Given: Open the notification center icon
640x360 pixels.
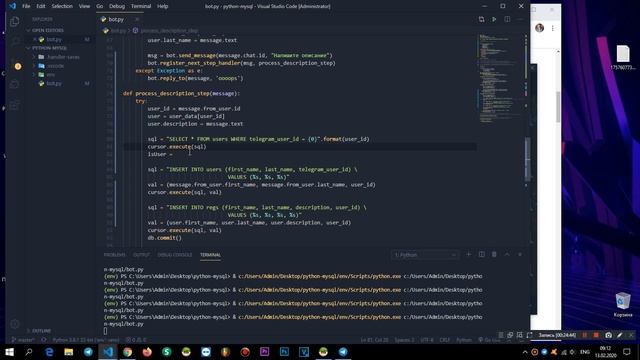Looking at the screenshot, I should 627,351.
